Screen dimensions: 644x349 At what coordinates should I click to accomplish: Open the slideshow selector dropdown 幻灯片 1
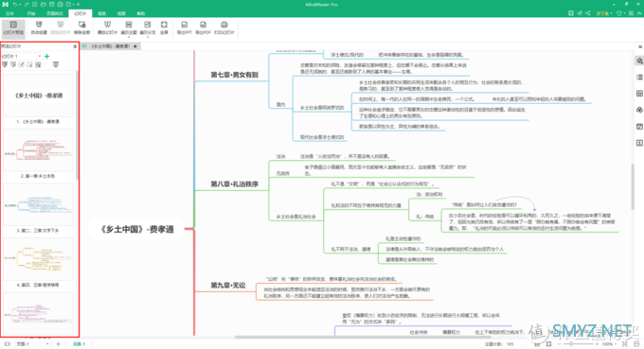point(22,56)
